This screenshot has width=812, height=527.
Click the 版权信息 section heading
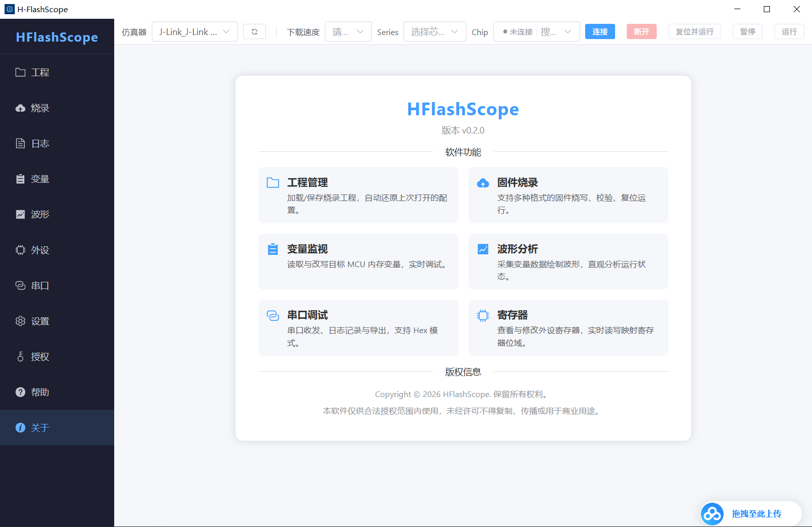pyautogui.click(x=463, y=372)
